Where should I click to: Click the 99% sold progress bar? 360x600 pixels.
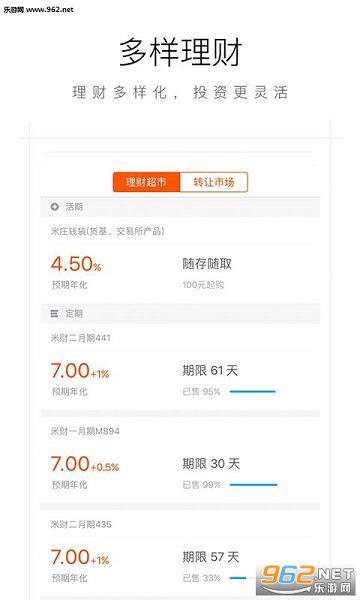point(253,485)
